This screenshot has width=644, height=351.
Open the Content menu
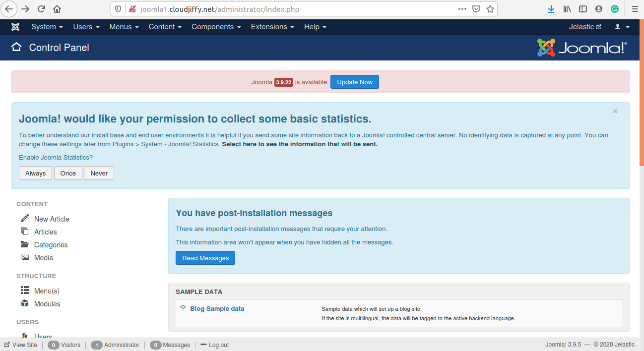pyautogui.click(x=165, y=27)
